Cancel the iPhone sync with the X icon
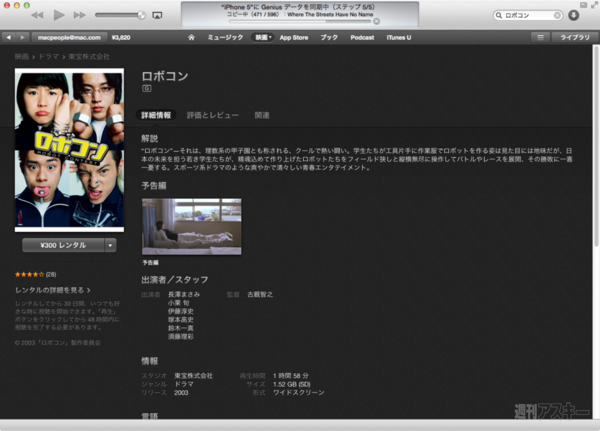The image size is (600, 431). tap(377, 21)
